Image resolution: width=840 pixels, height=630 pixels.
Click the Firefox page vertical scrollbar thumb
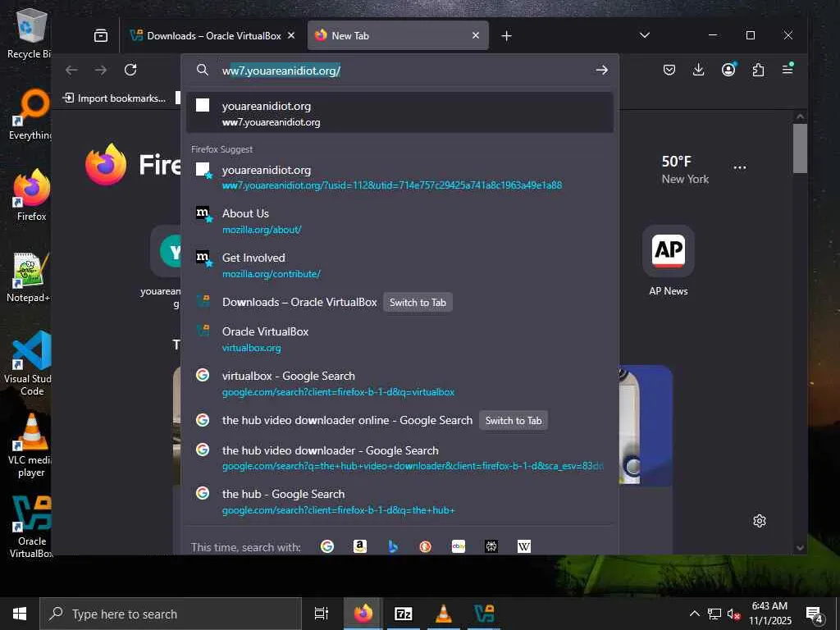point(800,148)
